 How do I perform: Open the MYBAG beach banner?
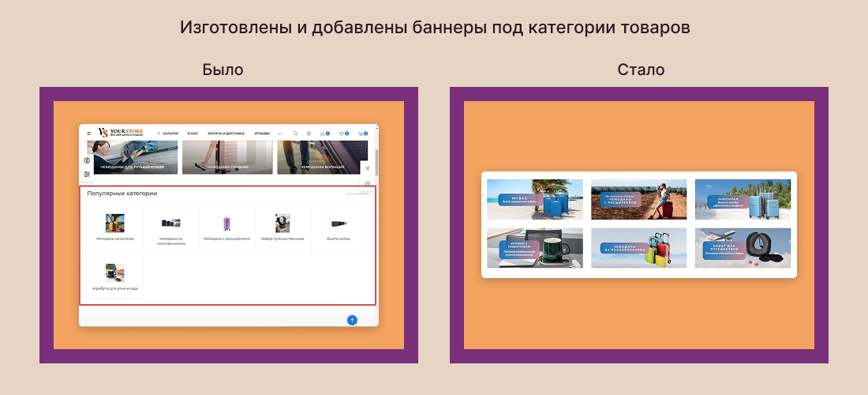click(535, 199)
